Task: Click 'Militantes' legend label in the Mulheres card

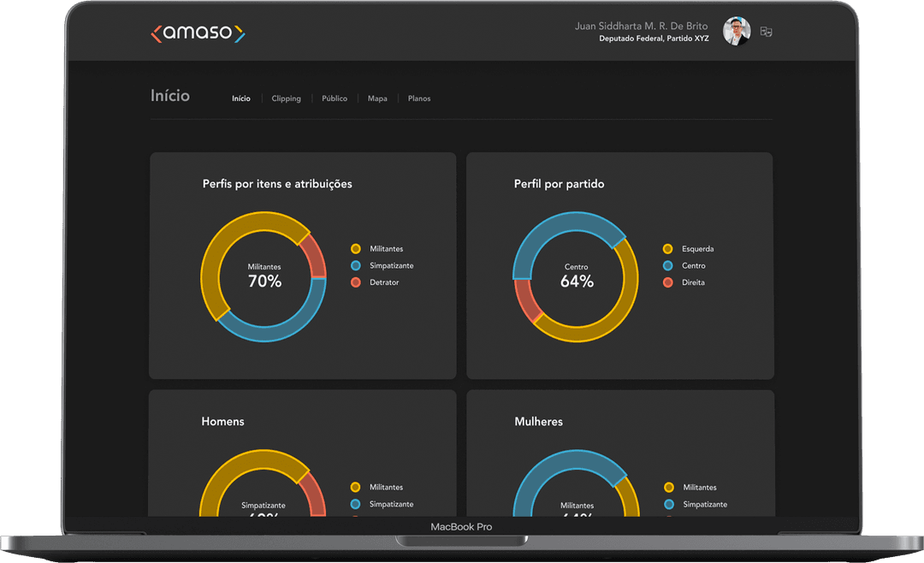Action: pos(700,488)
